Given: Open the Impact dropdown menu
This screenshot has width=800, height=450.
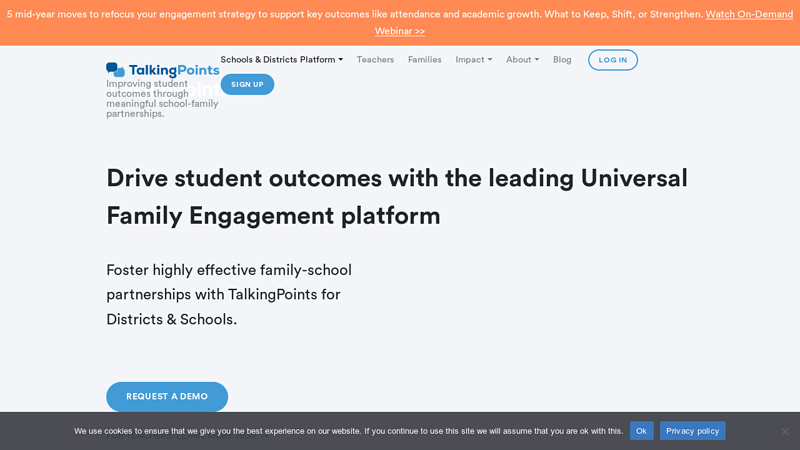Looking at the screenshot, I should pyautogui.click(x=473, y=60).
